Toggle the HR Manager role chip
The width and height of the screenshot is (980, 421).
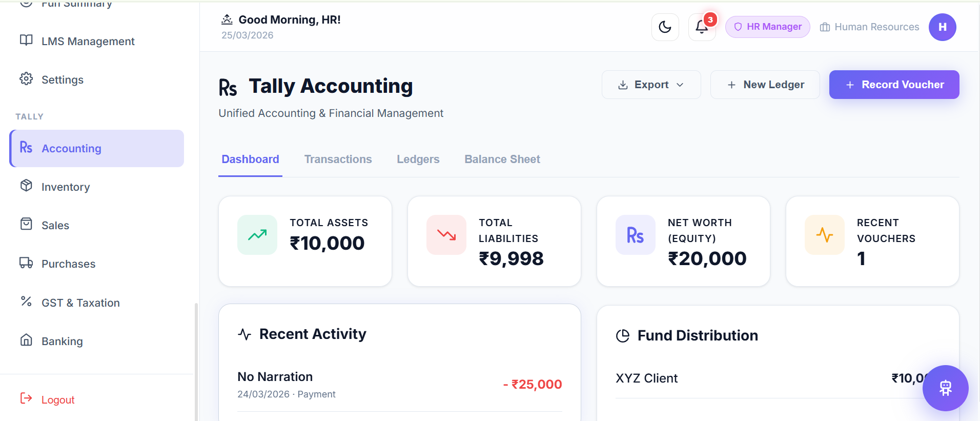point(767,27)
